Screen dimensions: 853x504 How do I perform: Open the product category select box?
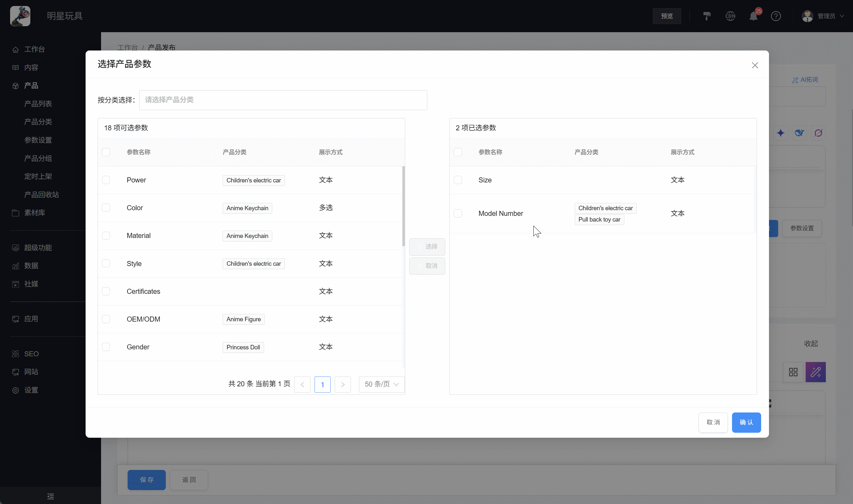283,100
